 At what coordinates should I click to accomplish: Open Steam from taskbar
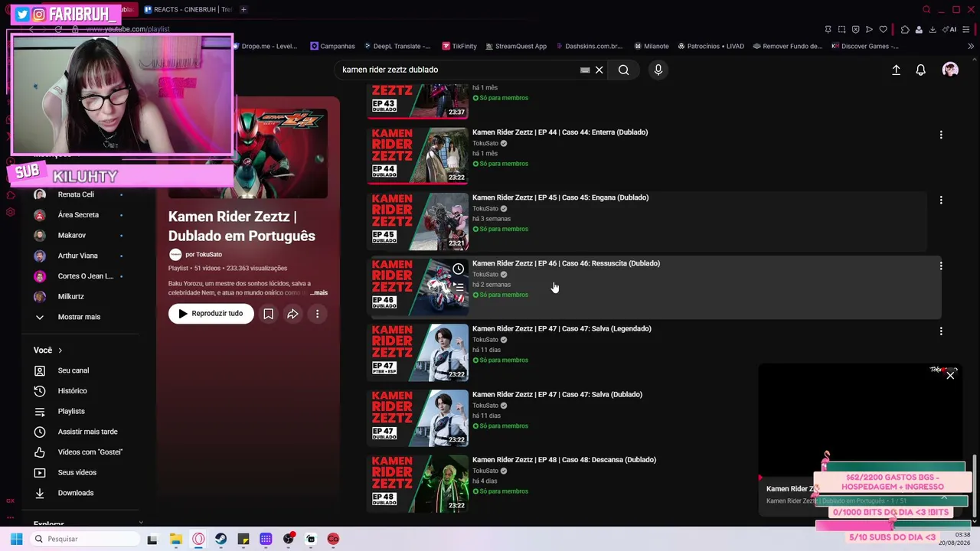point(220,539)
